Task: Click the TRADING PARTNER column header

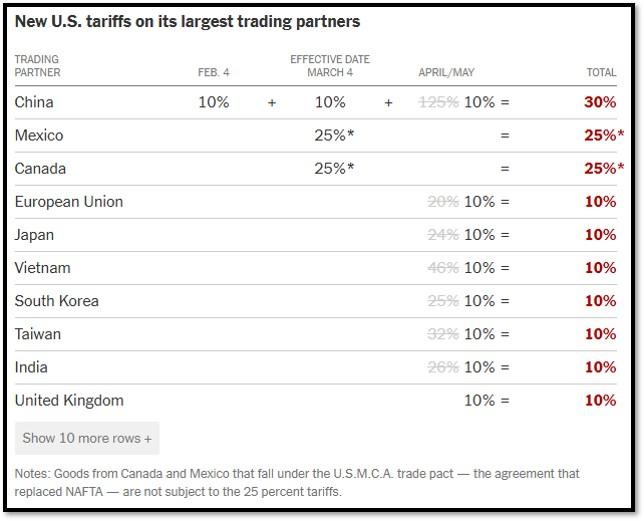Action: tap(37, 66)
